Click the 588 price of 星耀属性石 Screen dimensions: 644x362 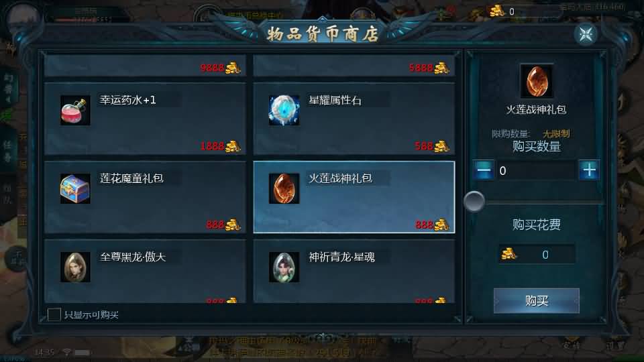(423, 146)
